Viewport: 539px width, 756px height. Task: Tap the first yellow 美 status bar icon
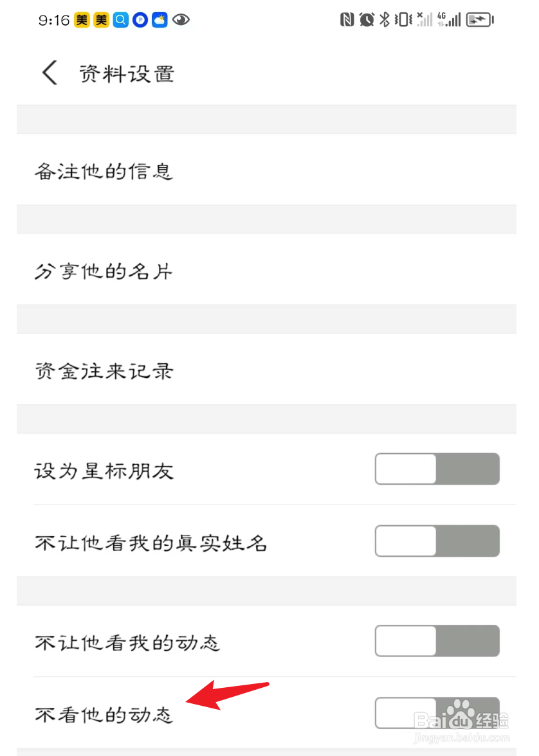click(x=82, y=20)
